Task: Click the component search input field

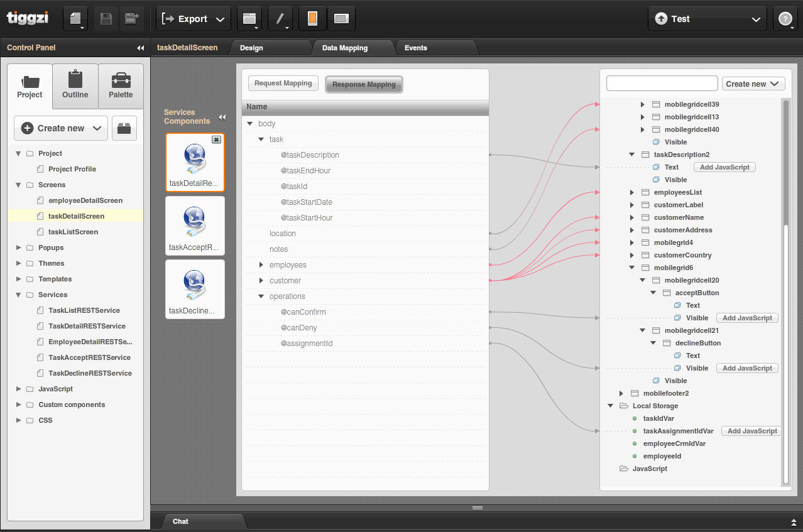Action: click(662, 84)
